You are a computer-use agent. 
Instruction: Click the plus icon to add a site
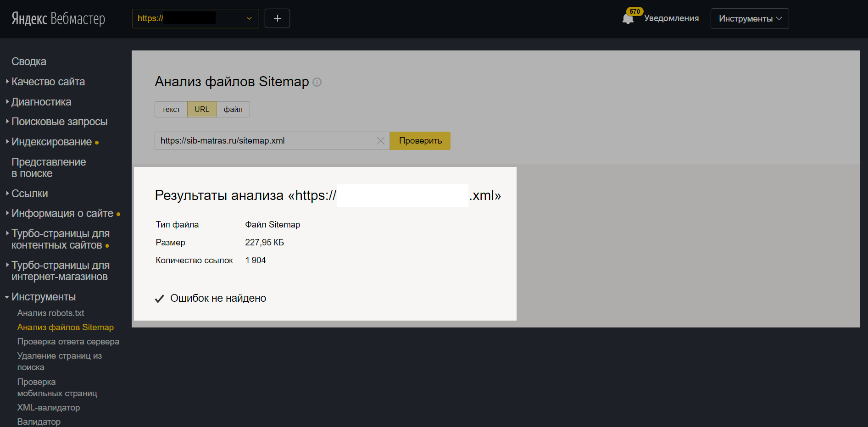(x=277, y=18)
